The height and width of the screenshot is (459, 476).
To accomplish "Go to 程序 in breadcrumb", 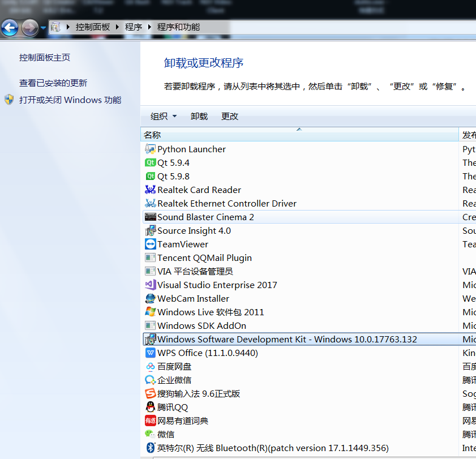I will pyautogui.click(x=133, y=27).
